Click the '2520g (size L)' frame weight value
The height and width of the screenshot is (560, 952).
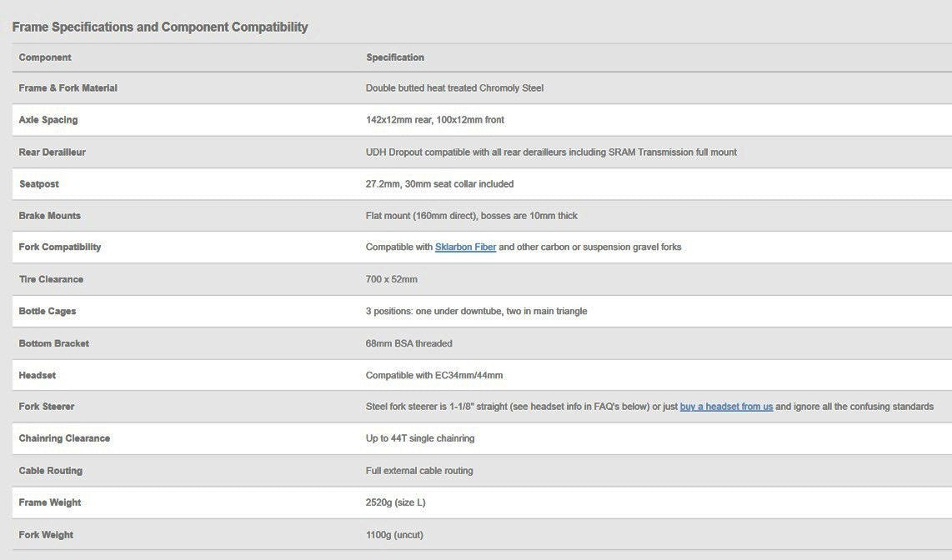click(396, 502)
